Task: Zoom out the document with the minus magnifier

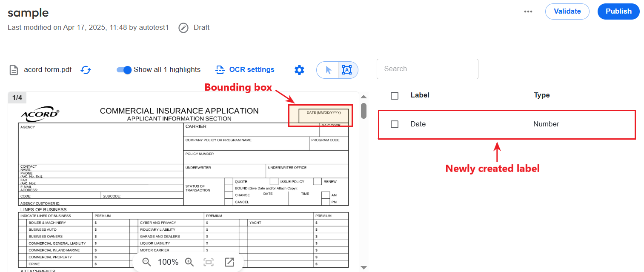Action: 147,262
